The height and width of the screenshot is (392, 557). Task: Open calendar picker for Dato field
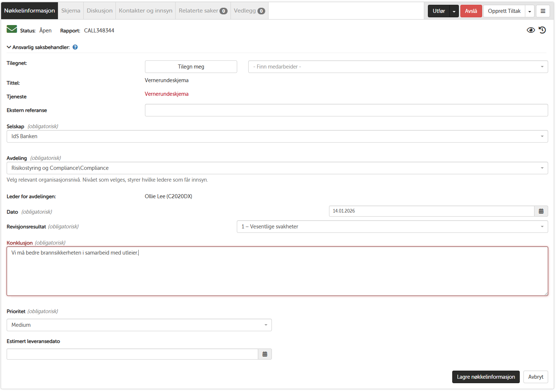(541, 211)
